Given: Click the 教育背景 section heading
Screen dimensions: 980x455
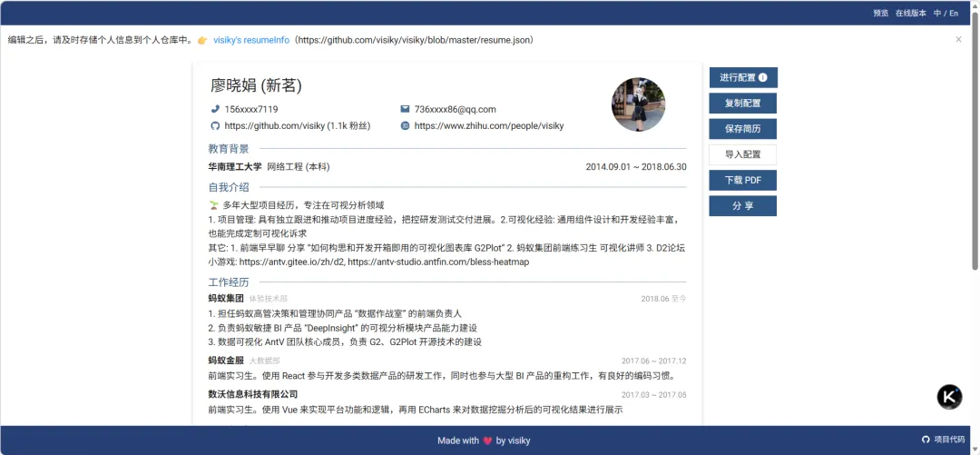Looking at the screenshot, I should pyautogui.click(x=229, y=149).
